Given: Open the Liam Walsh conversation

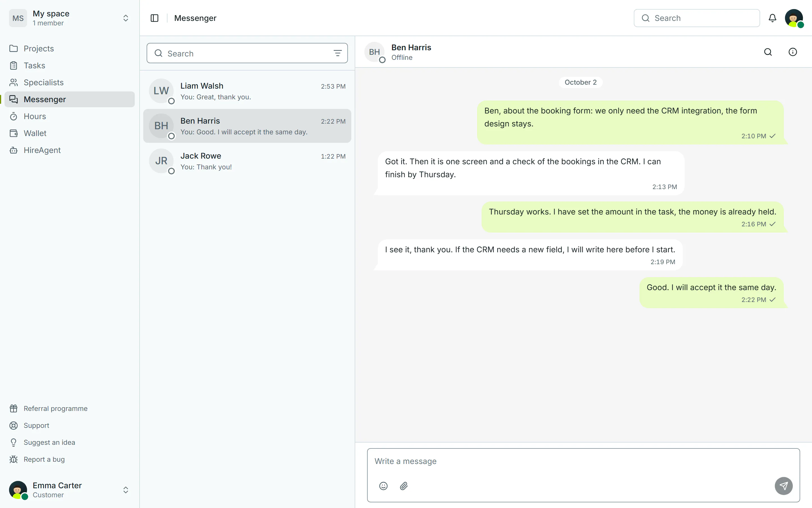Looking at the screenshot, I should [x=247, y=91].
